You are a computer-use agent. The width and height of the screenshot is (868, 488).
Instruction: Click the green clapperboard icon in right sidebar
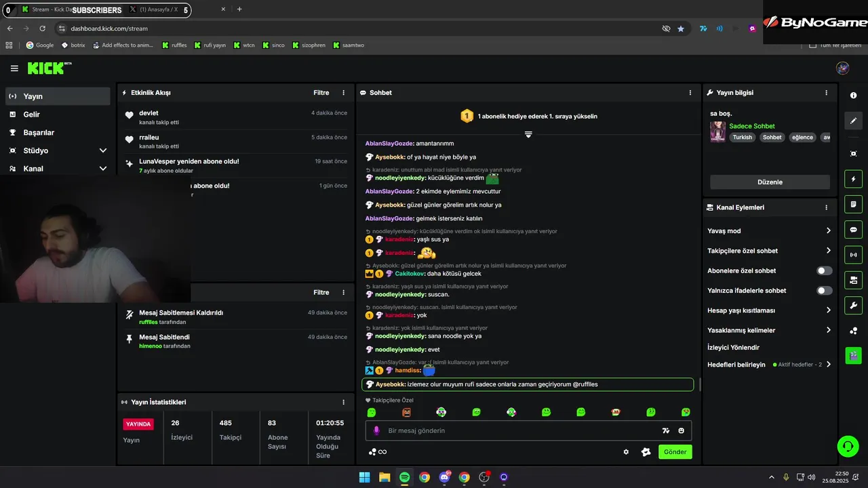click(854, 355)
